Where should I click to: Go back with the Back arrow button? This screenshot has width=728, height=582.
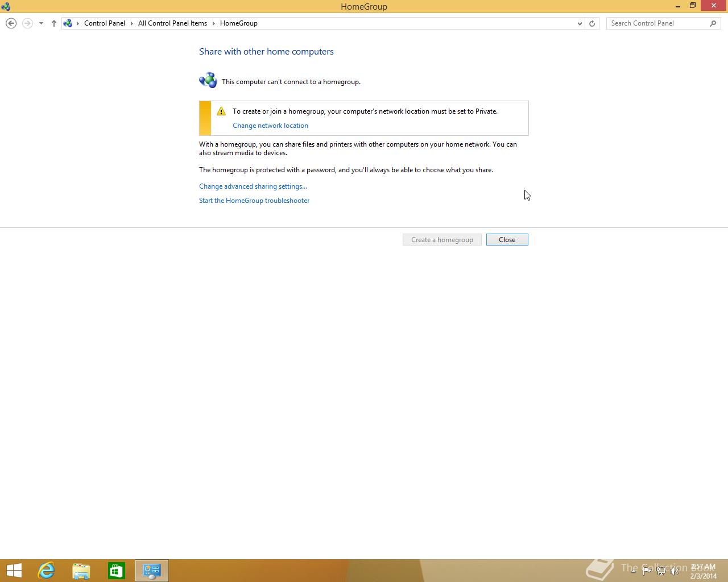click(11, 23)
